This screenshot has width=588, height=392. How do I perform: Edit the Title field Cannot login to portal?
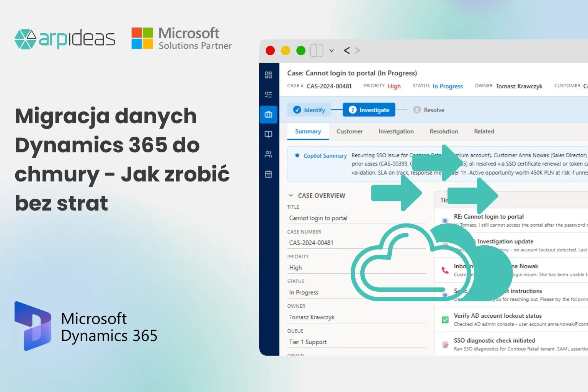click(357, 218)
